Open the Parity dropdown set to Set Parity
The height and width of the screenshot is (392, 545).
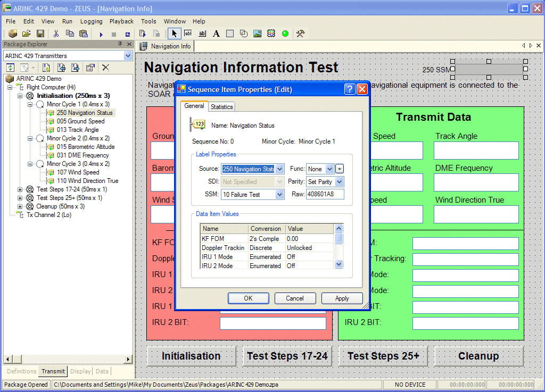(340, 181)
